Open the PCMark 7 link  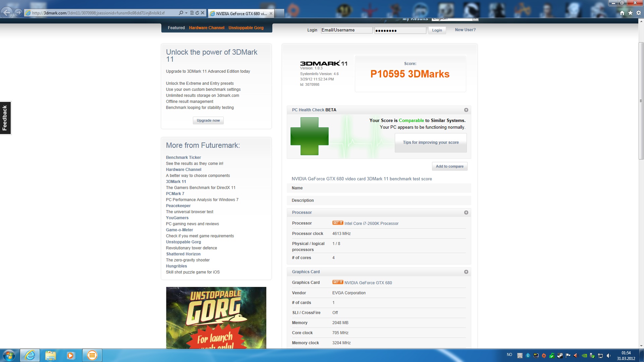point(175,194)
